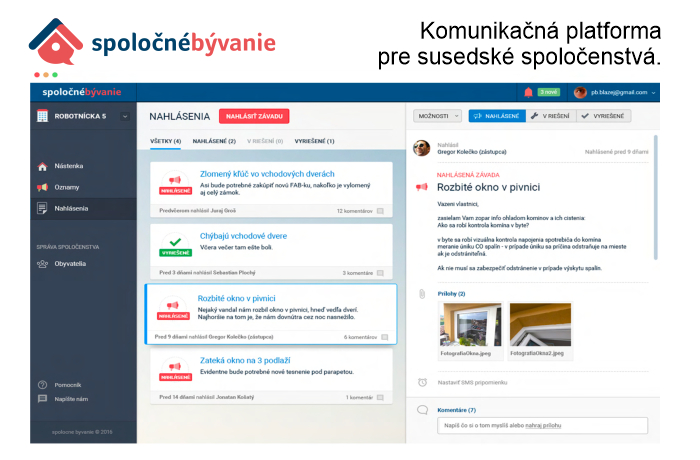Click the building icon next to Robotnícka 5
The width and height of the screenshot is (700, 460).
point(42,116)
